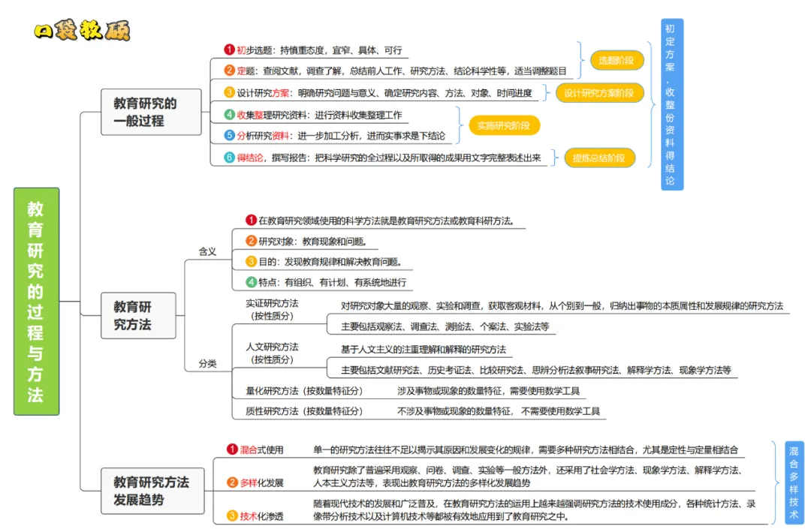Image resolution: width=811 pixels, height=532 pixels.
Task: Click the 人文研究方法（按性质分） node
Action: (272, 353)
